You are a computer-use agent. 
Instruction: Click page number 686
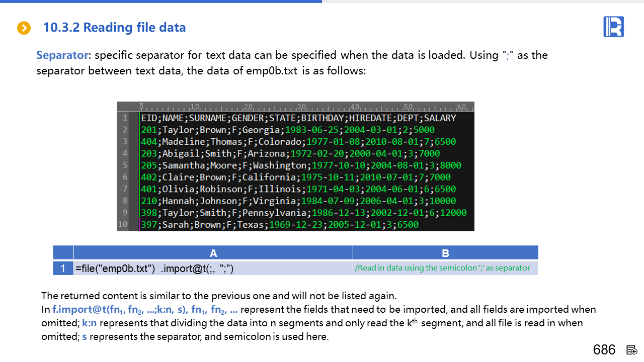(604, 350)
